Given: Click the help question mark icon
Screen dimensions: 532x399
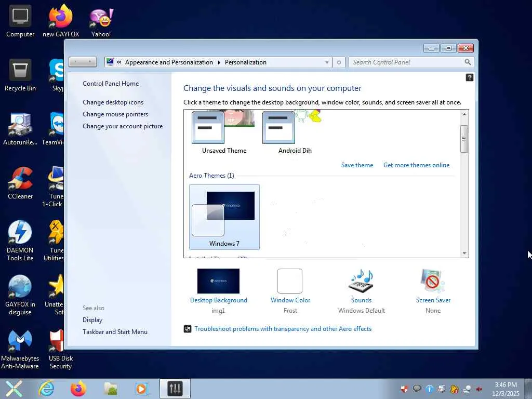Looking at the screenshot, I should 469,78.
